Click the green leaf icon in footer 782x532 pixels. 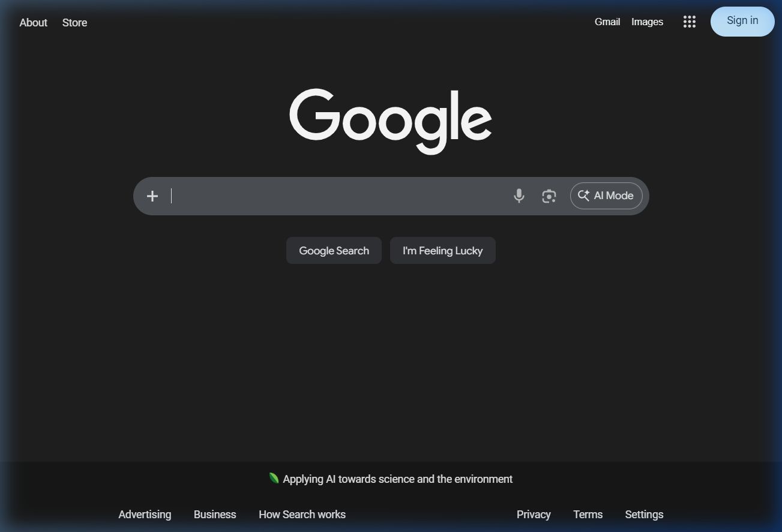(x=274, y=478)
